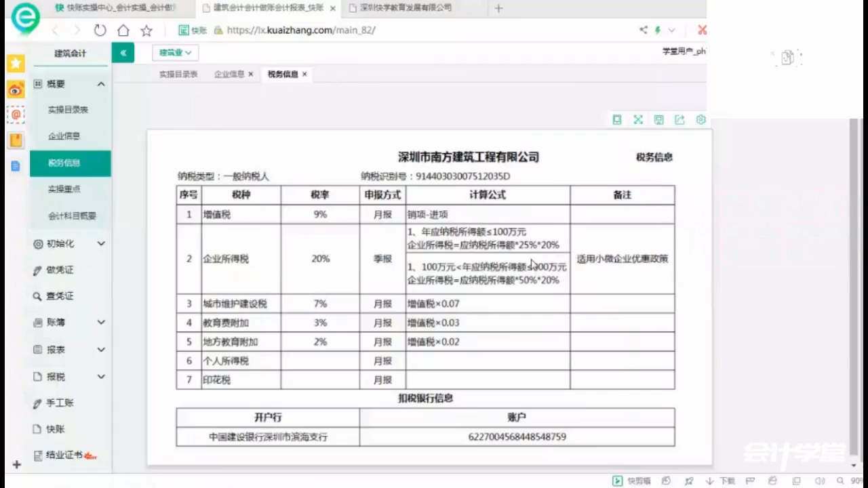
Task: Open the blue document sidebar icon
Action: pyautogui.click(x=16, y=165)
